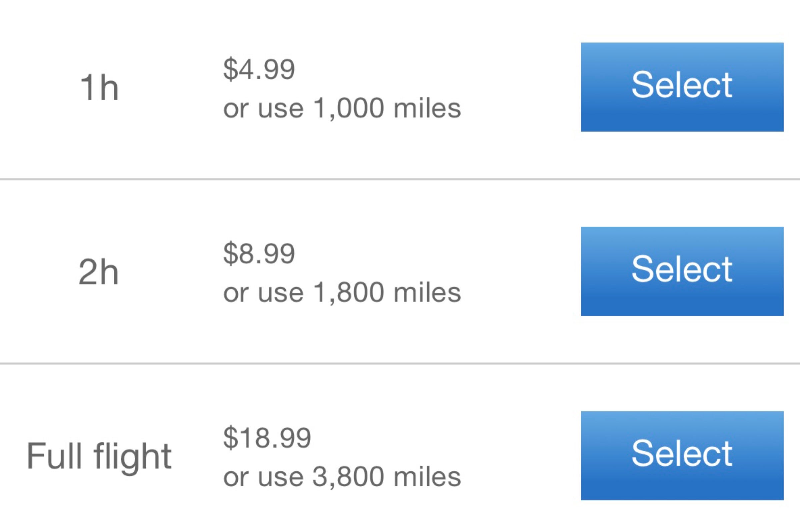
Task: Click the 'or use 3,800 miles' text
Action: pyautogui.click(x=342, y=477)
